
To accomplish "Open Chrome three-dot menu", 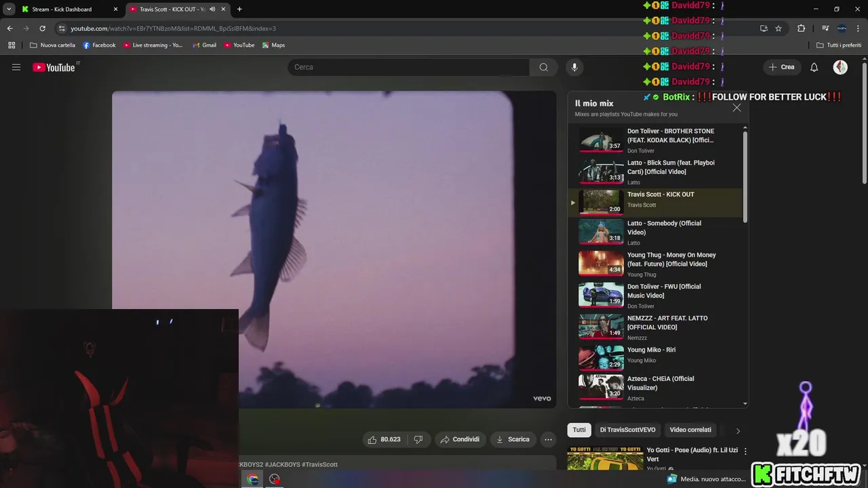I will [859, 28].
